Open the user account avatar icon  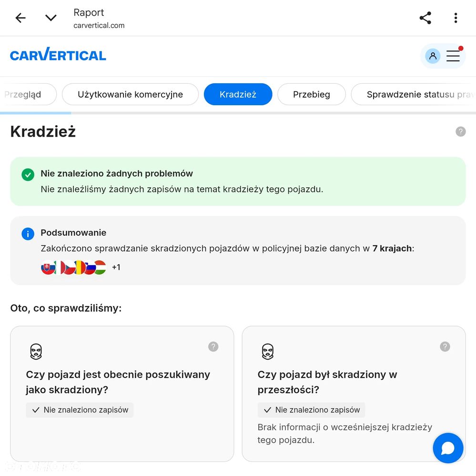click(433, 56)
